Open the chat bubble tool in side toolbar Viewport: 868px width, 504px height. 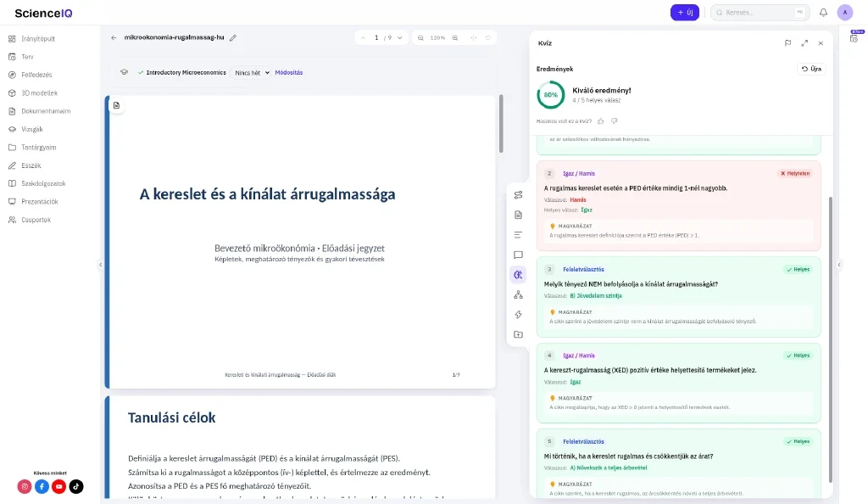click(x=518, y=255)
